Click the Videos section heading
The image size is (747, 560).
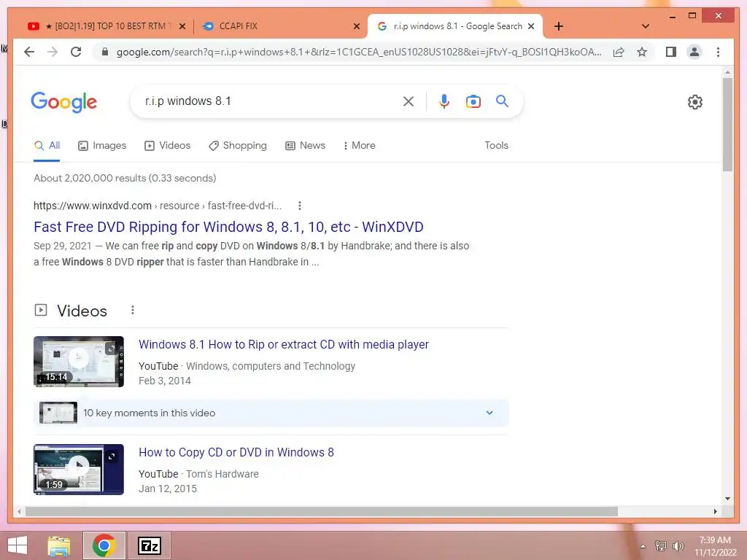(82, 311)
